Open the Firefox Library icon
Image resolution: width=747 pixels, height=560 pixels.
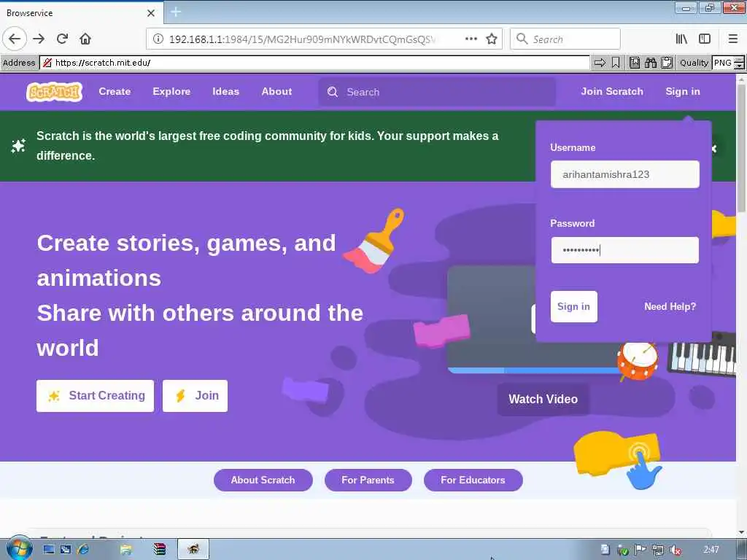682,39
